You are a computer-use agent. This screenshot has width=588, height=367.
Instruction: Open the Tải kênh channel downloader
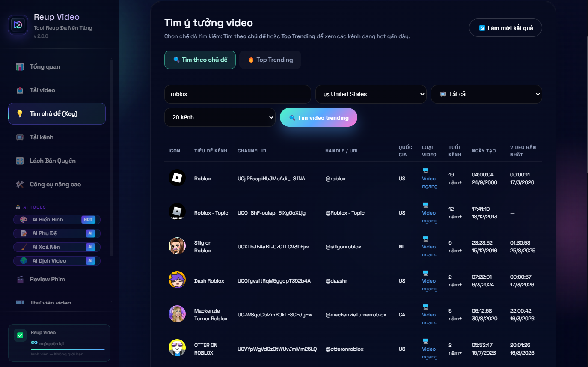point(42,137)
